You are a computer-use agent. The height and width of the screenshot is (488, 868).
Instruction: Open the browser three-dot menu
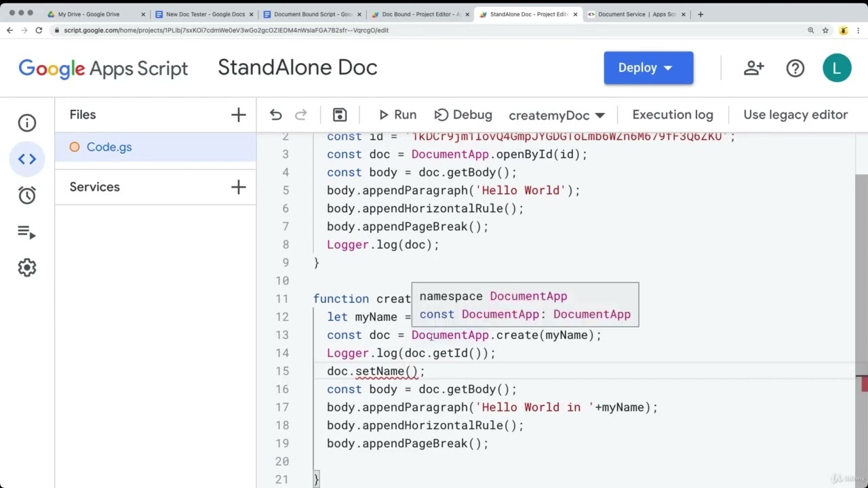pos(859,30)
